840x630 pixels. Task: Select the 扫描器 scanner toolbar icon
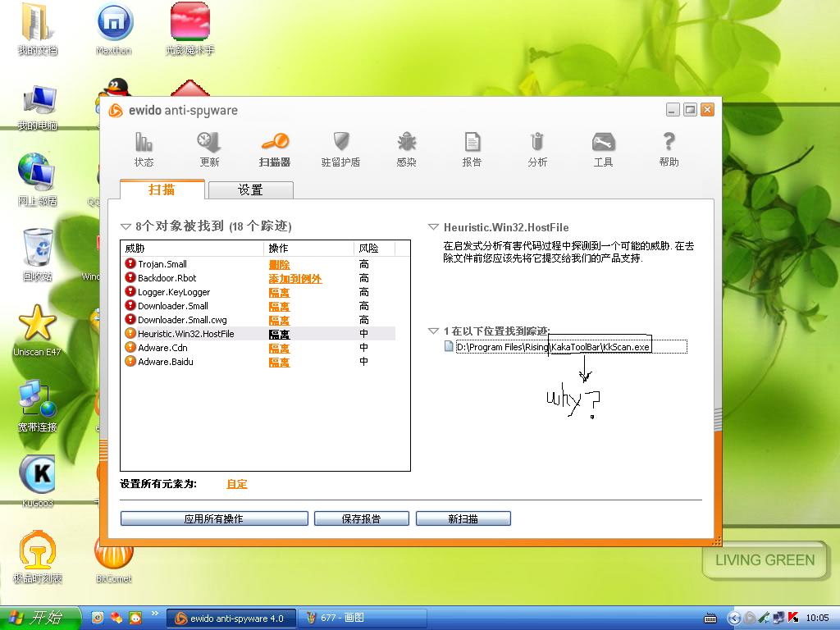(275, 149)
